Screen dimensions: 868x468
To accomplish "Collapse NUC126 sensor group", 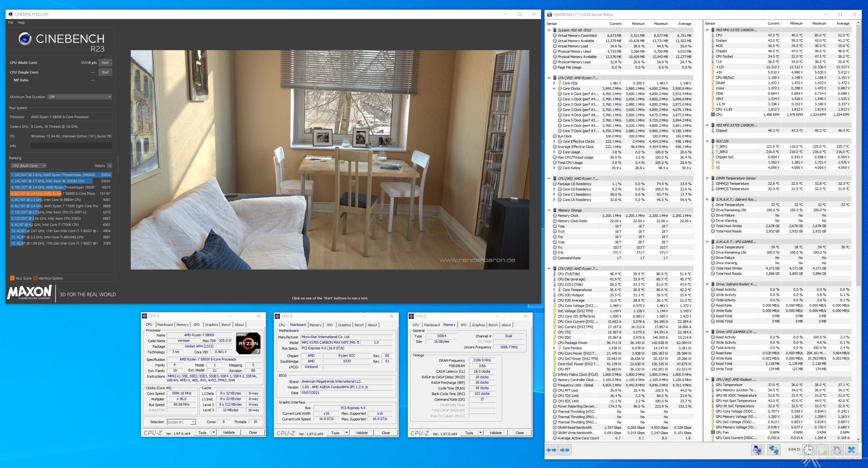I will [x=707, y=141].
